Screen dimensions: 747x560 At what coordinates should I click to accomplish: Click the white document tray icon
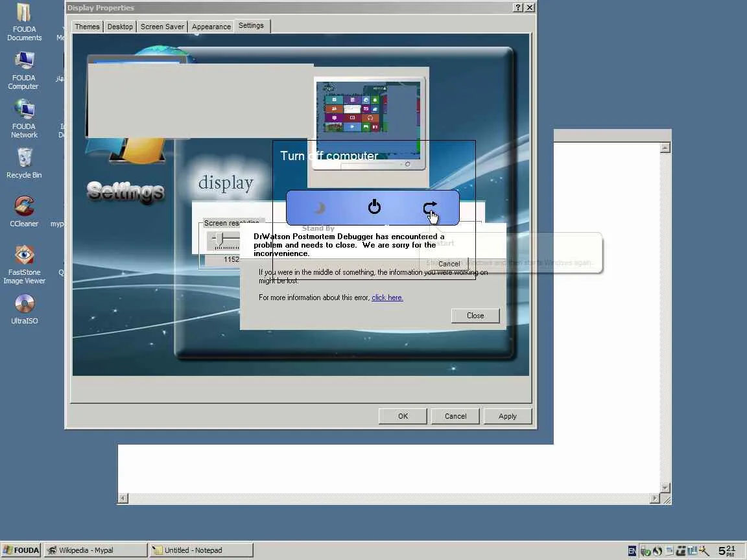pyautogui.click(x=669, y=551)
